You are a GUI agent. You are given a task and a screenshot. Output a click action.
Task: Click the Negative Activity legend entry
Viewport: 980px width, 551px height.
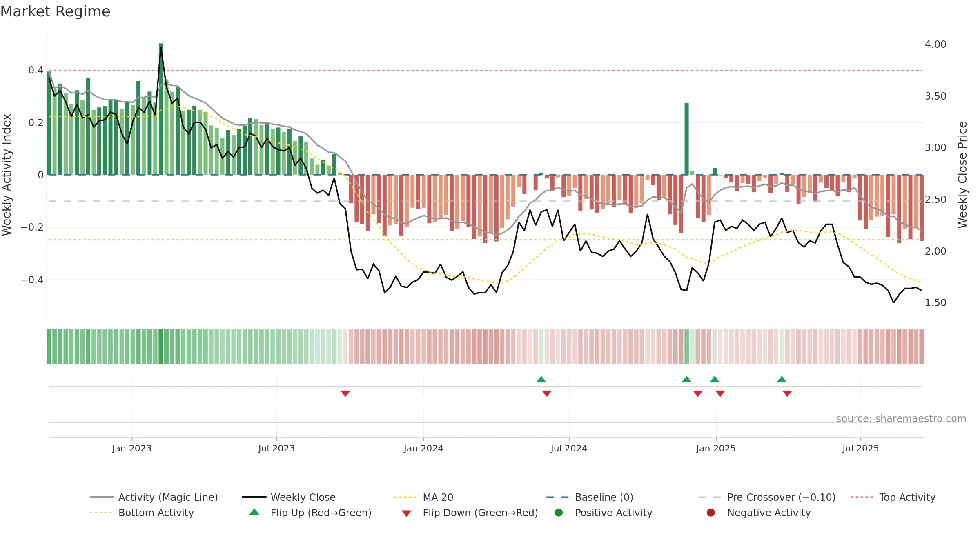click(x=759, y=513)
